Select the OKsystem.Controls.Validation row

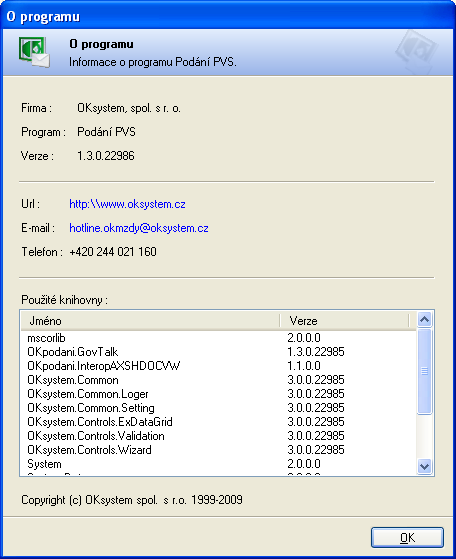pos(218,436)
